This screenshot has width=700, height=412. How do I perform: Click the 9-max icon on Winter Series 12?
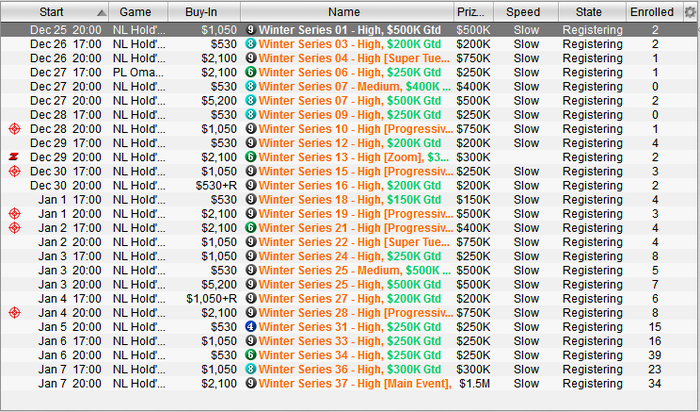tap(251, 143)
